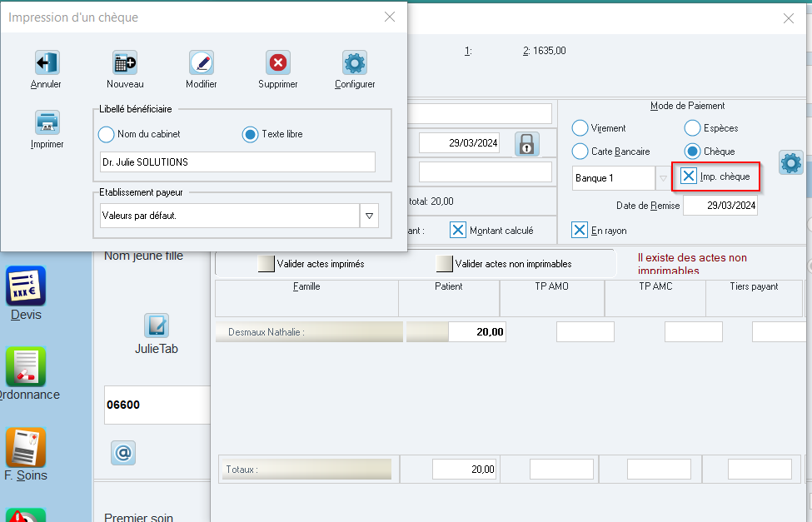Click the Valeurs par défaut. combo field

click(x=230, y=216)
